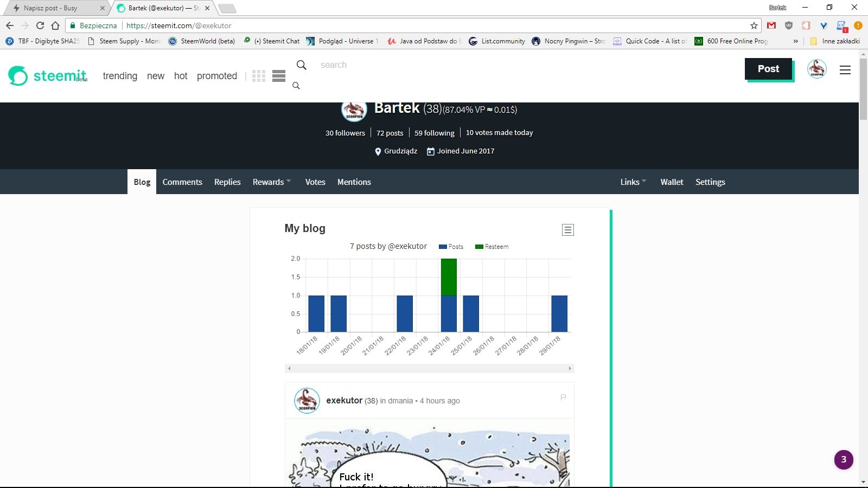Image resolution: width=868 pixels, height=488 pixels.
Task: Open the chart menu icon in My blog
Action: pos(568,230)
